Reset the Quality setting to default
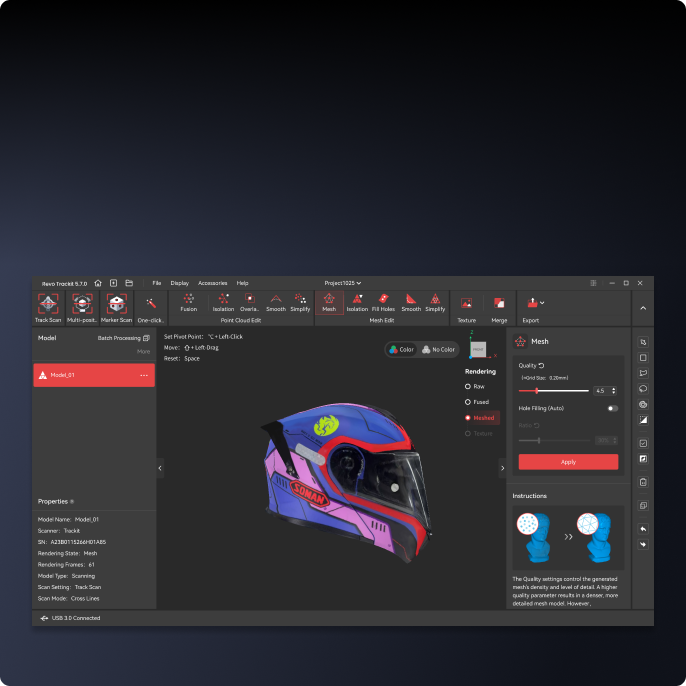Screen dimensions: 686x686 tap(541, 367)
